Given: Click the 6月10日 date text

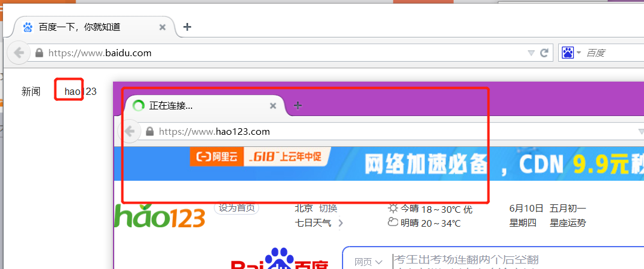Looking at the screenshot, I should point(527,209).
